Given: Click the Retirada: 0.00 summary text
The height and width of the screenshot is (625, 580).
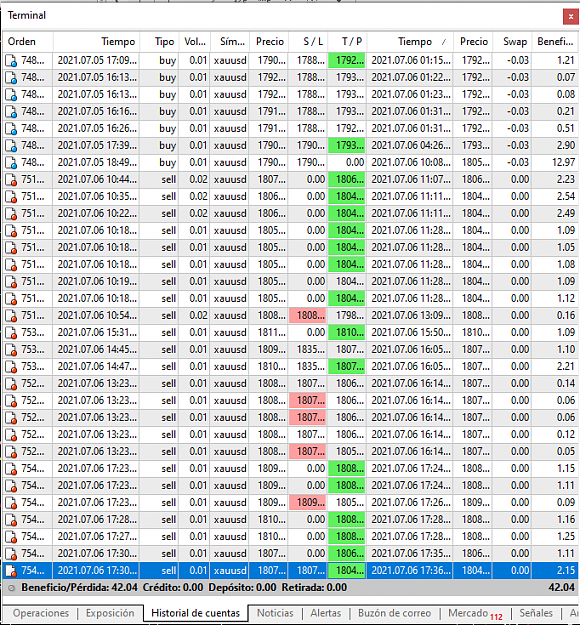Looking at the screenshot, I should tap(314, 588).
